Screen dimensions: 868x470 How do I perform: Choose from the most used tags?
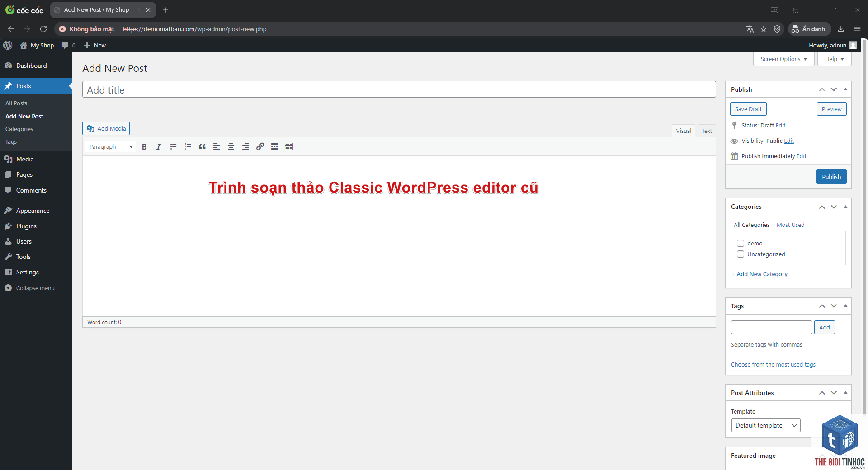pos(773,364)
